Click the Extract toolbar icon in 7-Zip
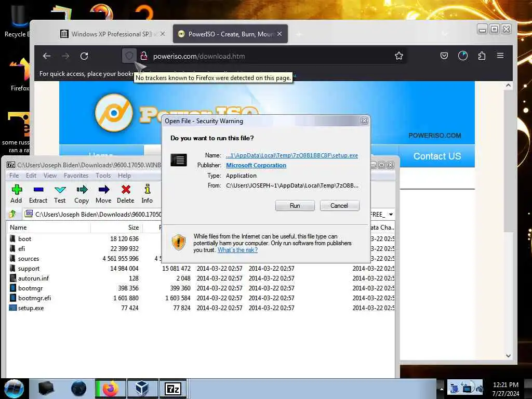The height and width of the screenshot is (399, 532). tap(38, 194)
